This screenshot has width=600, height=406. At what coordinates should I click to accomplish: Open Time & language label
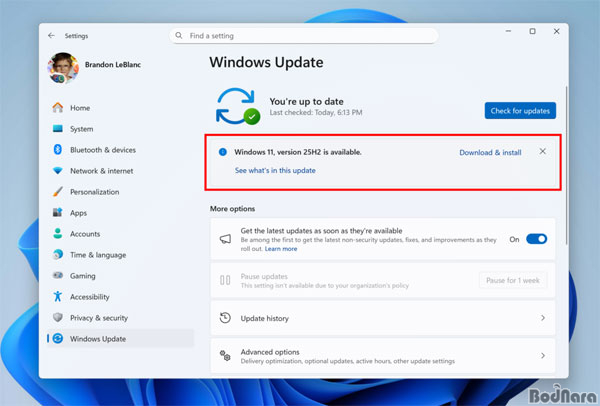(x=98, y=255)
